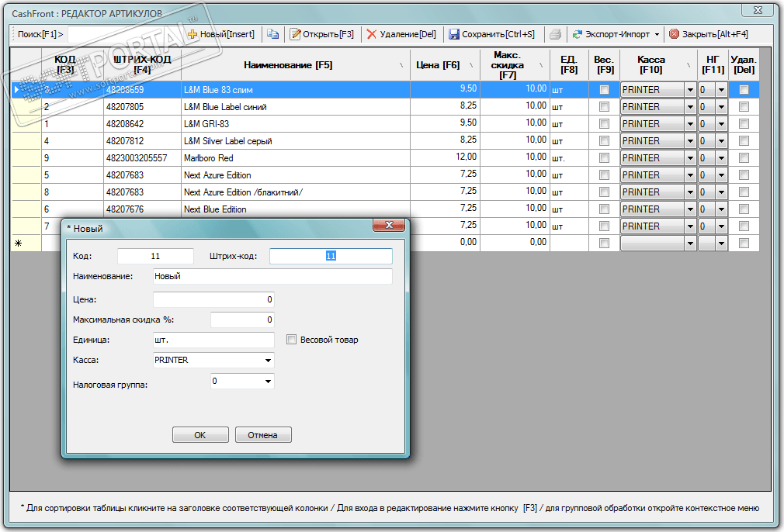Open НГ dropdown for Next Azure Edition row 5
Image resolution: width=784 pixels, height=532 pixels.
coord(721,175)
